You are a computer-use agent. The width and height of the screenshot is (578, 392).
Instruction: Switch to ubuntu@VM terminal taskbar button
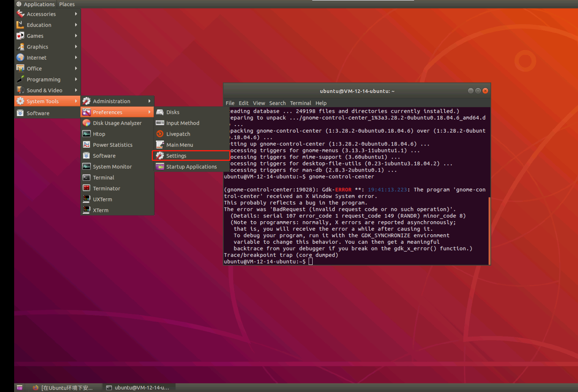click(138, 387)
